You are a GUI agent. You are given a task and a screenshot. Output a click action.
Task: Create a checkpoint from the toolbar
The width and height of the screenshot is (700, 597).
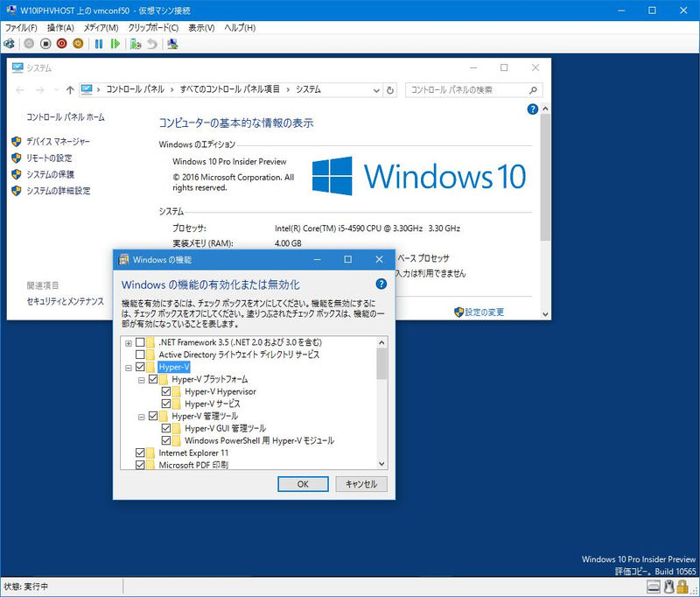tap(136, 44)
